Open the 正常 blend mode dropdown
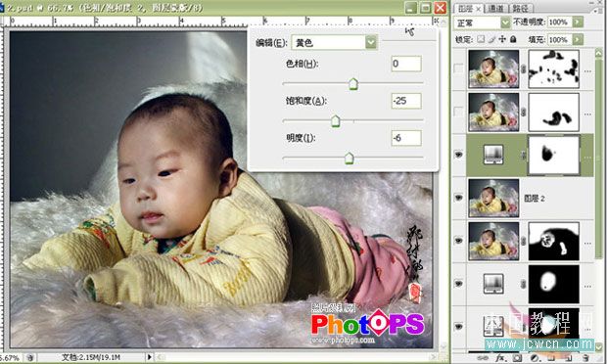 click(505, 23)
